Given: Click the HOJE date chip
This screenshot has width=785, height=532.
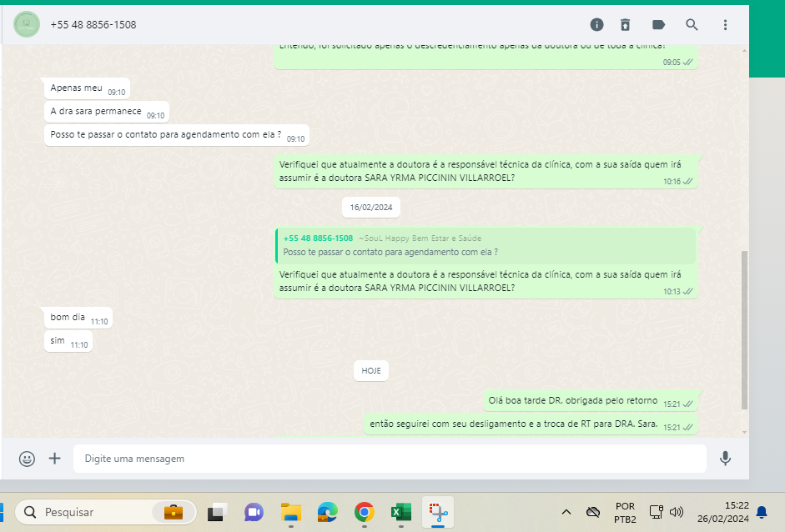Looking at the screenshot, I should click(371, 371).
